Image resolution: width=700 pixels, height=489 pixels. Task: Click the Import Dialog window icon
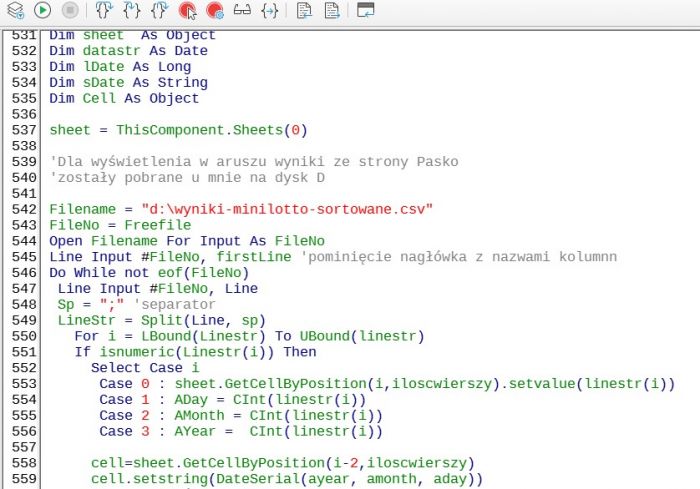(x=366, y=10)
